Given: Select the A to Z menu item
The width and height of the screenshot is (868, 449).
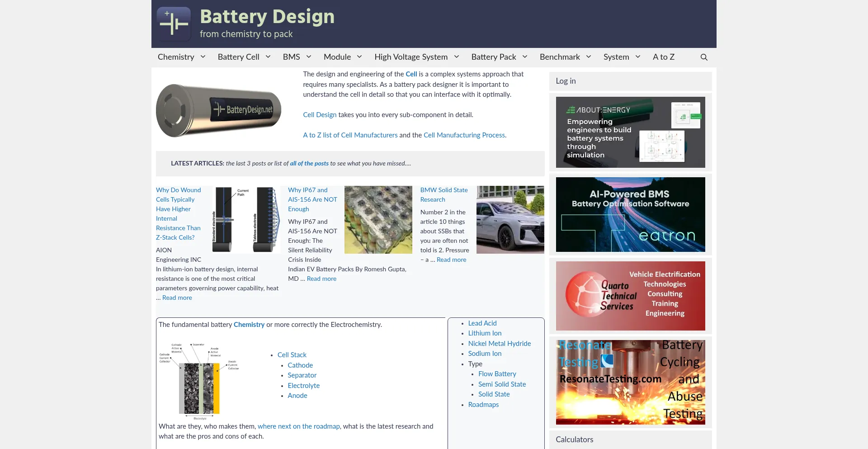Looking at the screenshot, I should (663, 57).
